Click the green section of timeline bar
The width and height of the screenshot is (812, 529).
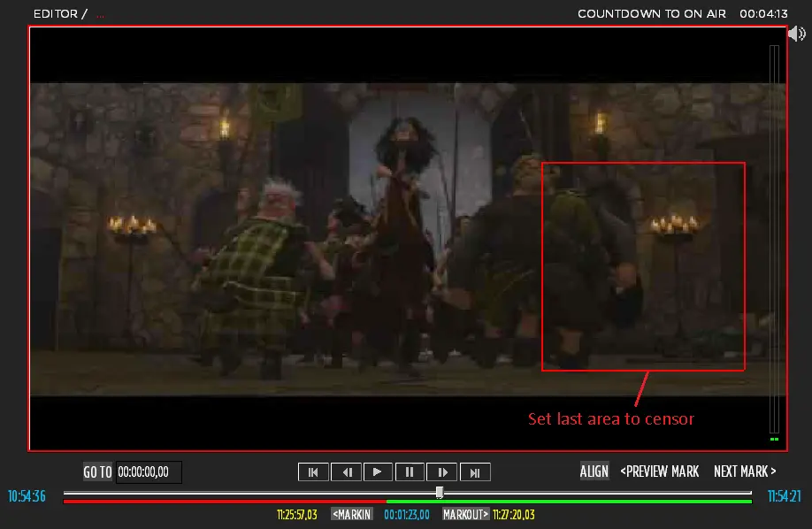tap(566, 502)
